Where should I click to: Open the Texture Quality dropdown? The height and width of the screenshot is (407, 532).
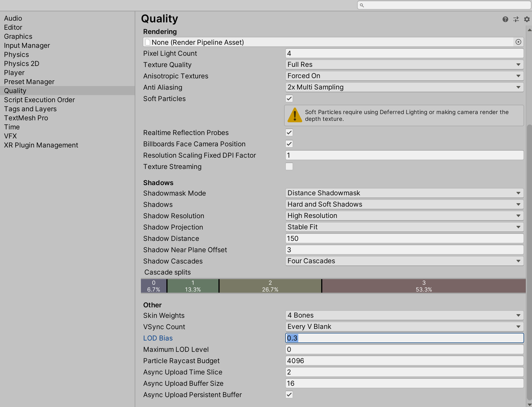point(404,65)
